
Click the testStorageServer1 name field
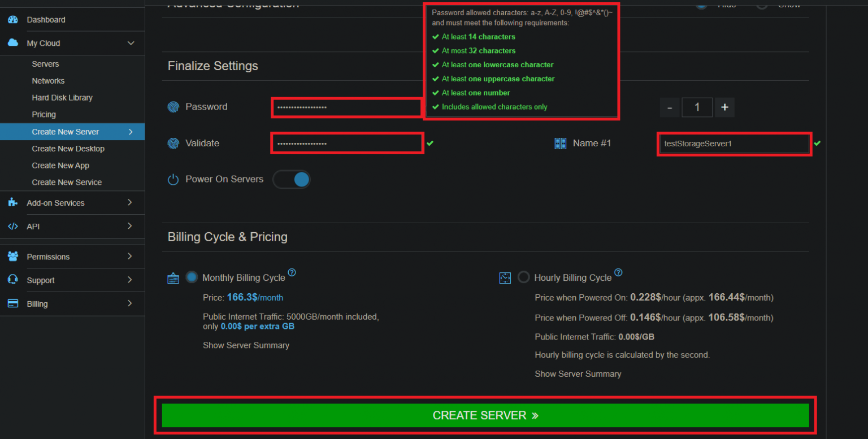(x=734, y=143)
